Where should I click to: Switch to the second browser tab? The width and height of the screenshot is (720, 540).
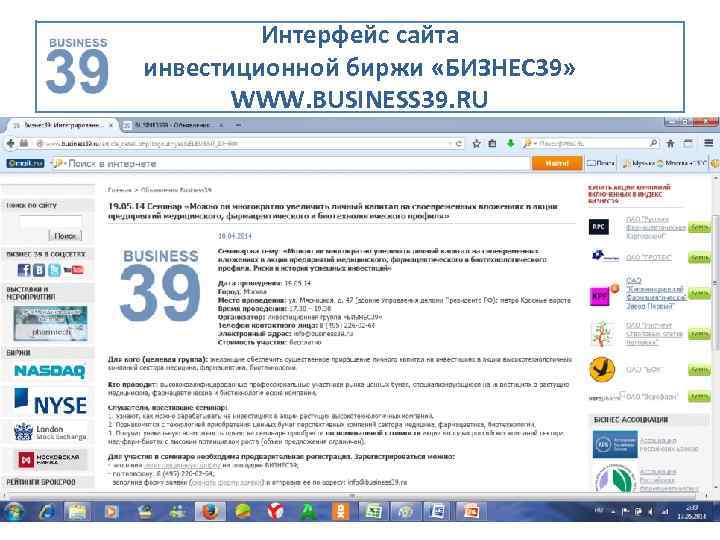pos(174,125)
